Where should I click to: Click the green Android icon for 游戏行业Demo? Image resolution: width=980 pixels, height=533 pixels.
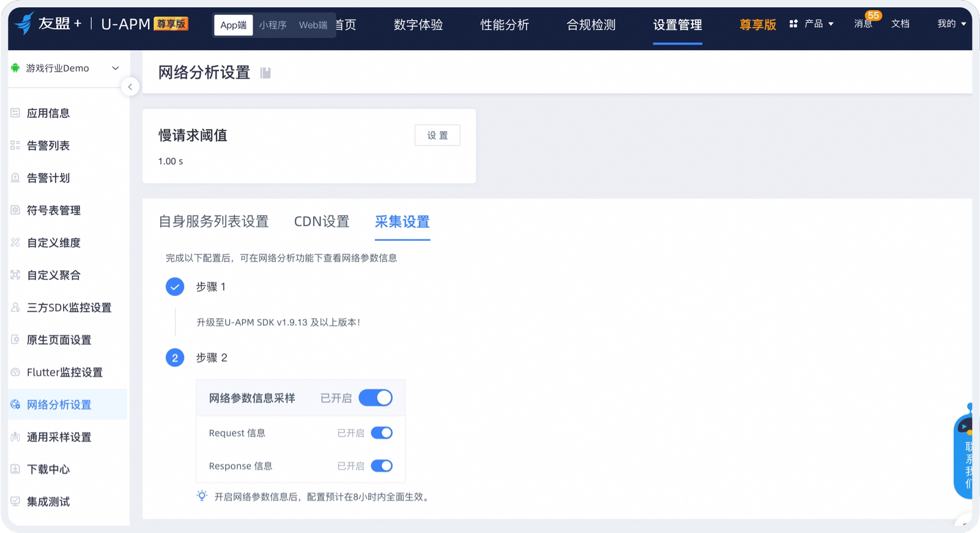pyautogui.click(x=15, y=68)
